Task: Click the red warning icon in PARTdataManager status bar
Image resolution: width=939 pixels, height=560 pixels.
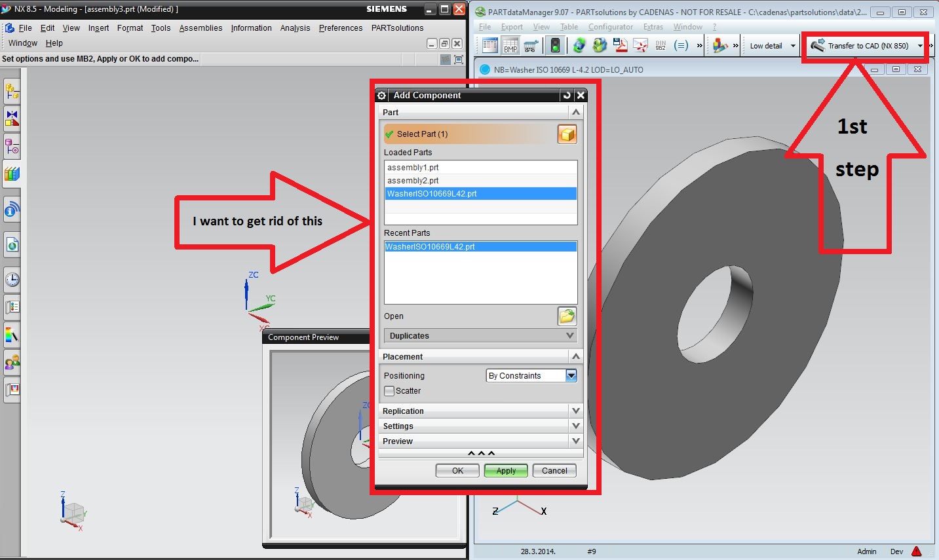Action: [x=916, y=551]
